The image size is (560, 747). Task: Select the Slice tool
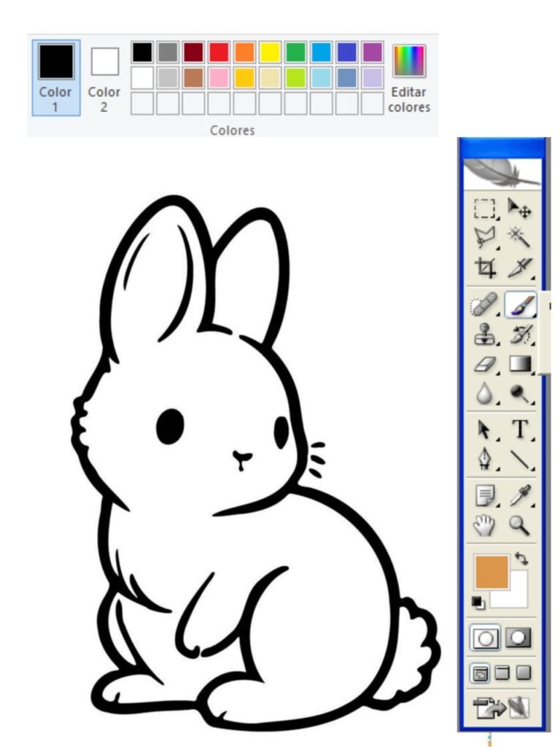(519, 267)
